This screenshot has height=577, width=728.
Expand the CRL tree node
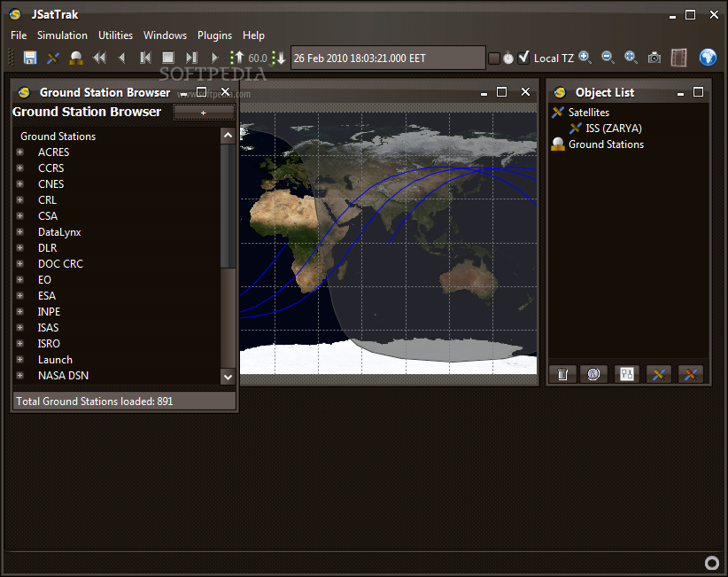point(20,199)
